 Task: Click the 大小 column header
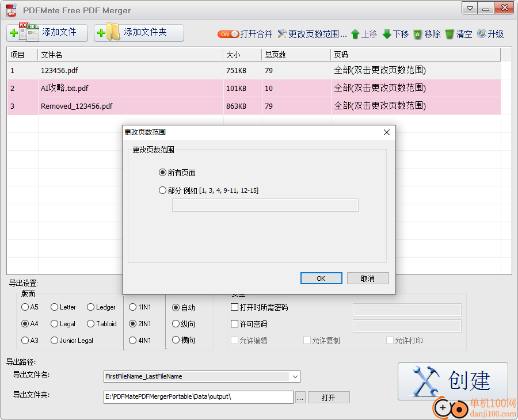coord(242,55)
